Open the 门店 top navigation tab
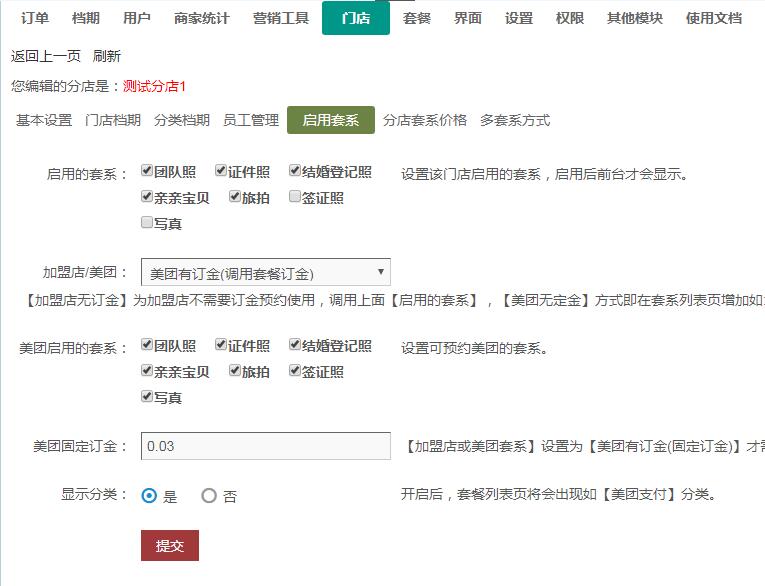Screen dimensions: 765x586 tap(355, 18)
